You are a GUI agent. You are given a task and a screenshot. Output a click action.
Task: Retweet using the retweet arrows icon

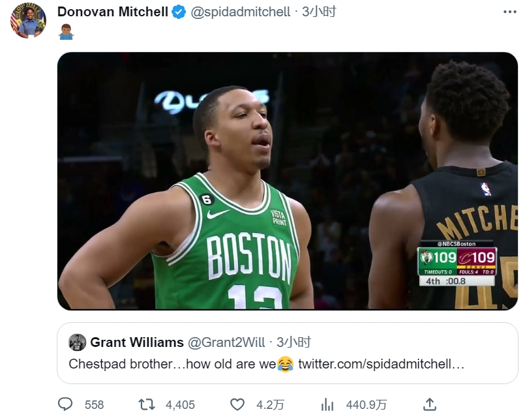point(147,404)
